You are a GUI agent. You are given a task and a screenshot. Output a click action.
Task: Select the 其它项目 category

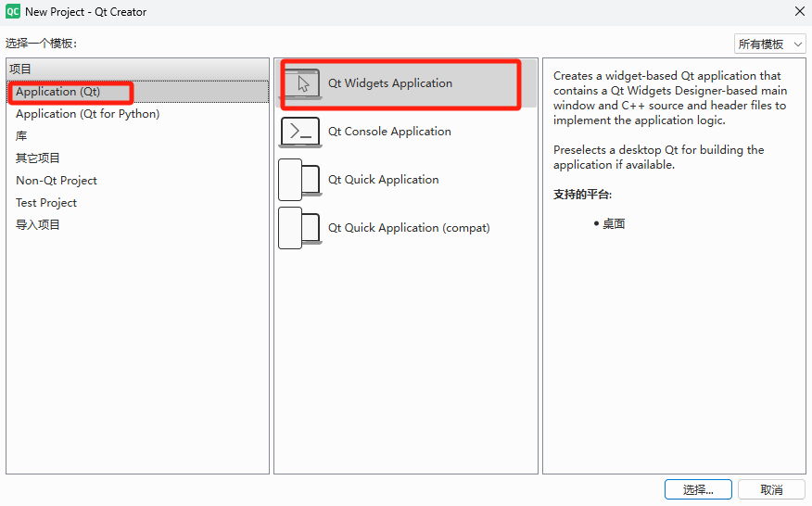(137, 158)
